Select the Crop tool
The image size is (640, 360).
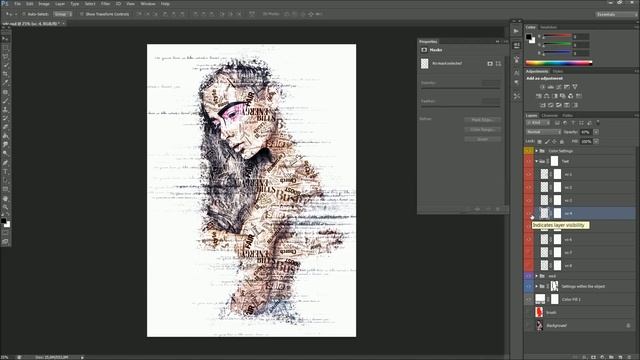(5, 74)
